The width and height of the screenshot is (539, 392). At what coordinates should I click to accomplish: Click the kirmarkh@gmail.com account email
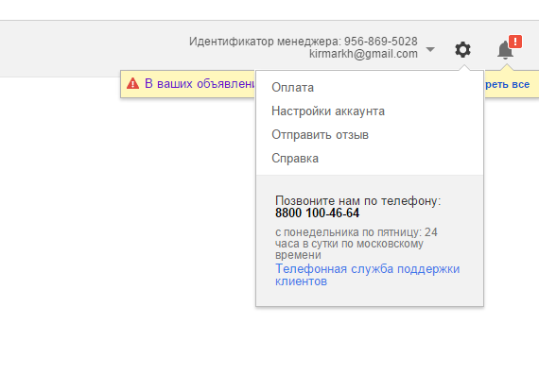pos(363,54)
